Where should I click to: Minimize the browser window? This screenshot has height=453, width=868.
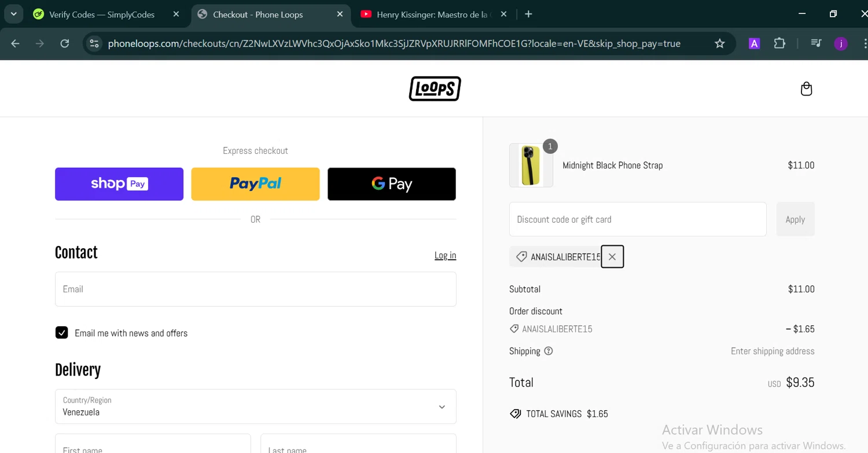point(802,14)
